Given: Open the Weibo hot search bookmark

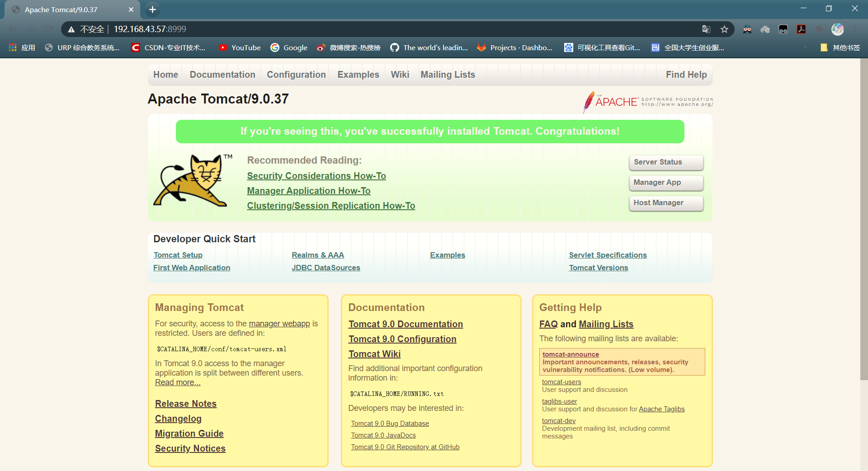Looking at the screenshot, I should (349, 47).
